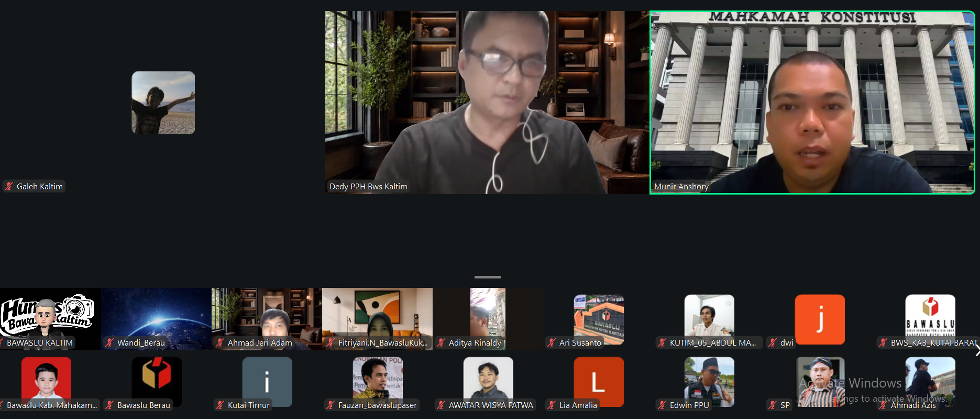980x419 pixels.
Task: Click Ari Susanto's Bawaslu building avatar
Action: (x=599, y=319)
